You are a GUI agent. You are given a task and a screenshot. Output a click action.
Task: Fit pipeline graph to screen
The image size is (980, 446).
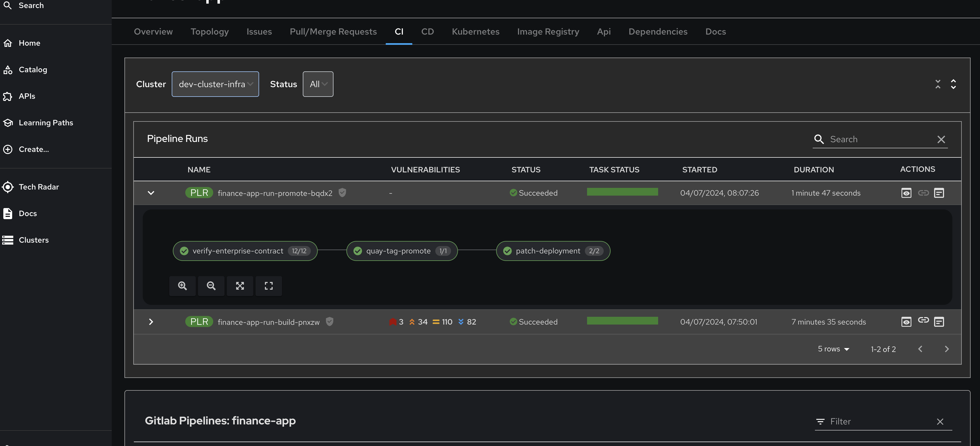click(240, 286)
